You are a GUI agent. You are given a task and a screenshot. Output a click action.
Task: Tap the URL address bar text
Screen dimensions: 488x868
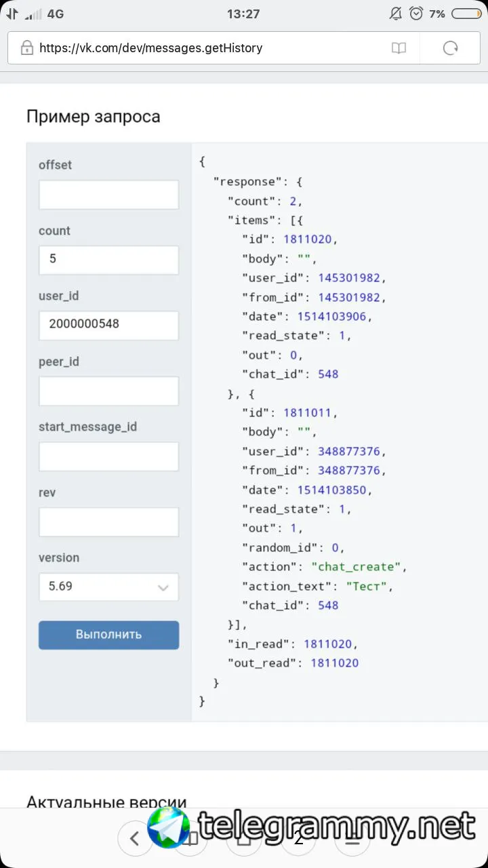[150, 48]
